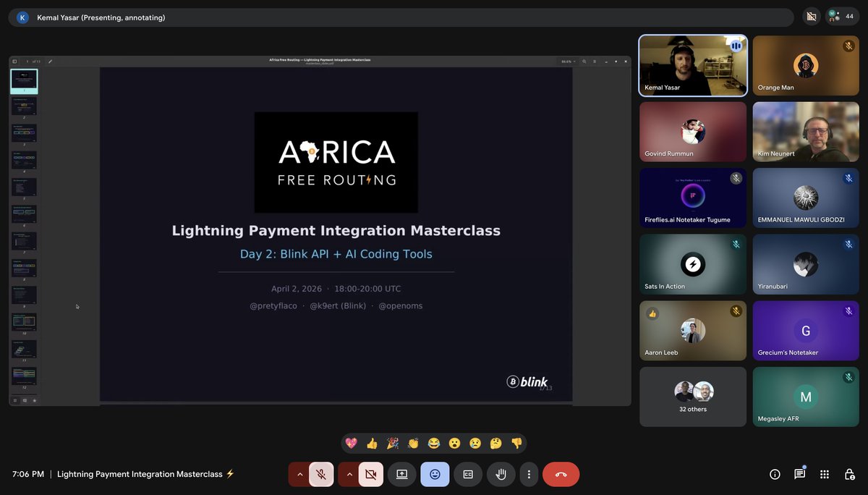The image size is (868, 495).
Task: Select Sats In Action tile
Action: (693, 265)
